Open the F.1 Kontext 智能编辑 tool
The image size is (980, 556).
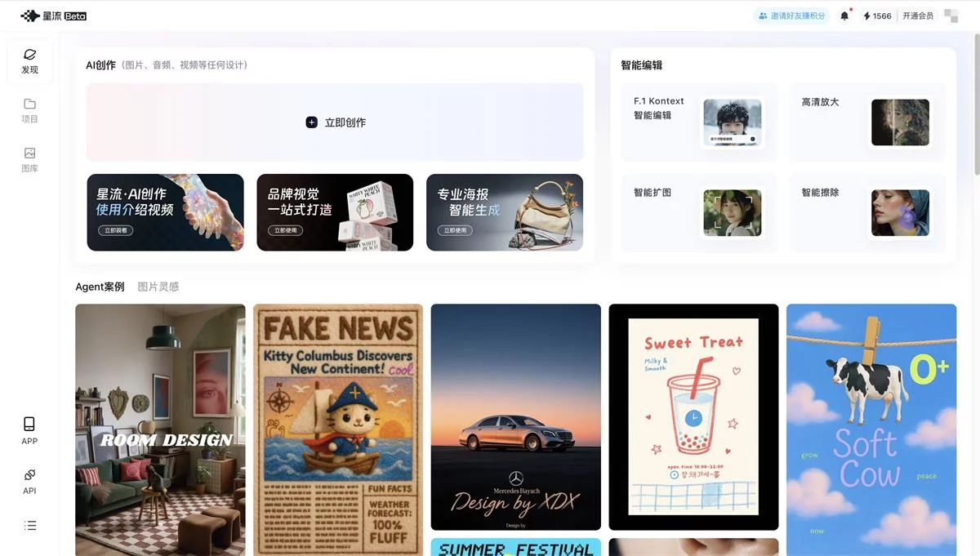[x=698, y=122]
